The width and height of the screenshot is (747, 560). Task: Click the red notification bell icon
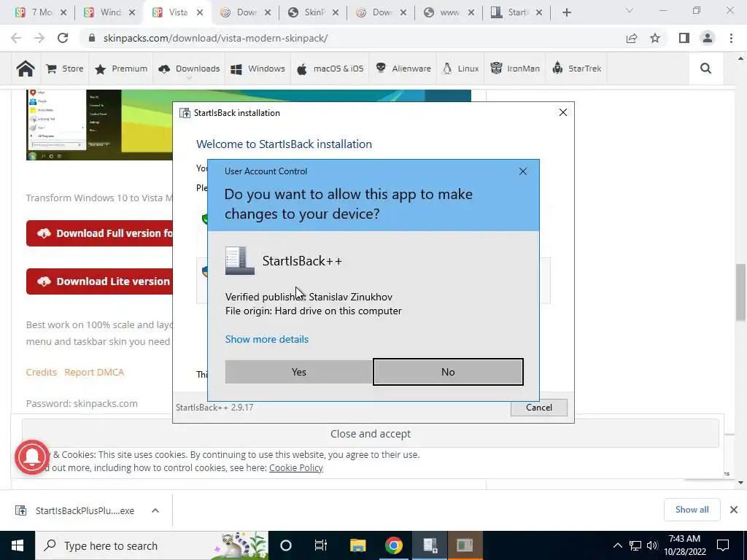pos(32,457)
